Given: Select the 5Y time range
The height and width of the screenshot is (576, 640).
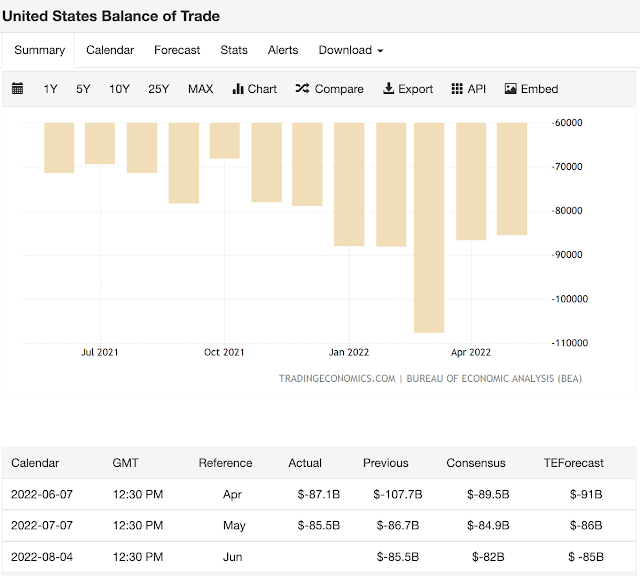Looking at the screenshot, I should [x=83, y=89].
